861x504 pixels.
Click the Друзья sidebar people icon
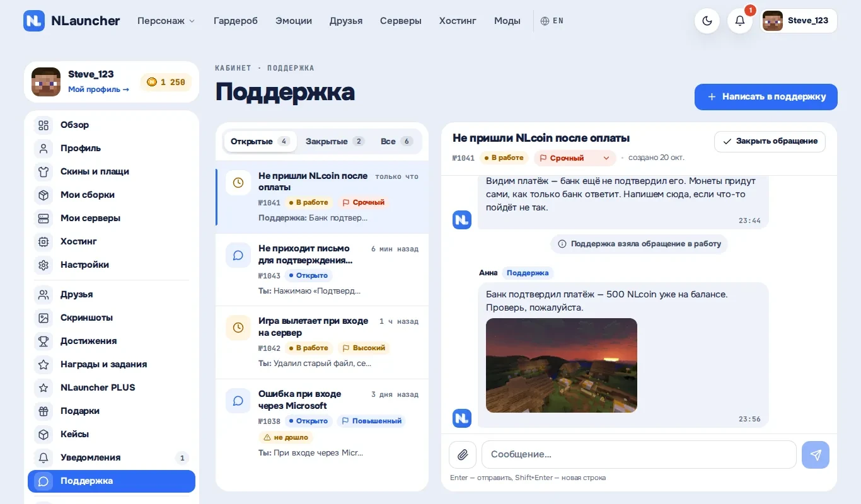pos(43,294)
